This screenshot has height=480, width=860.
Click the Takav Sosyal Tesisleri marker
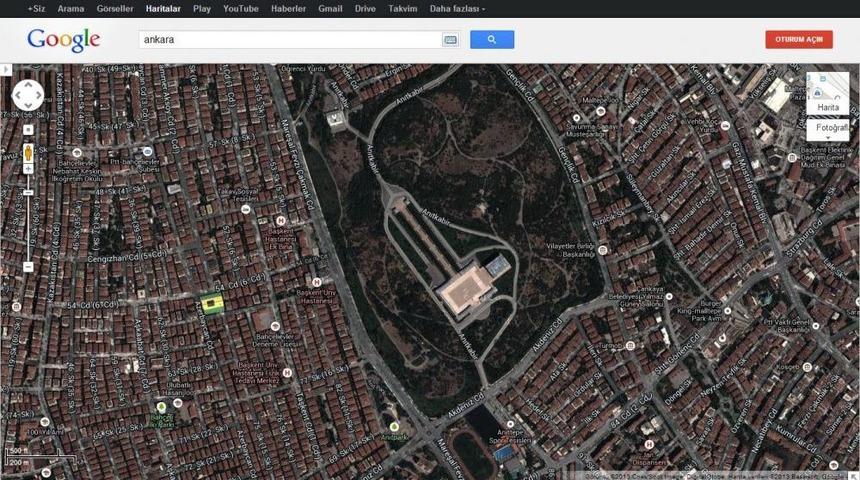(x=246, y=210)
